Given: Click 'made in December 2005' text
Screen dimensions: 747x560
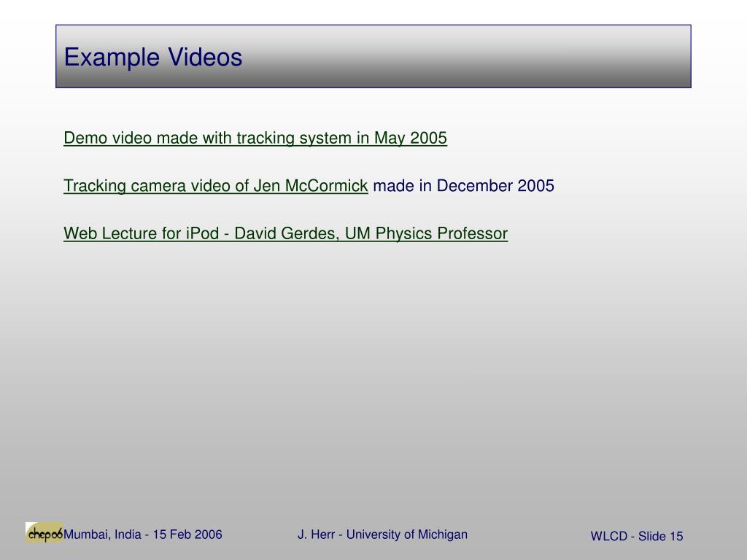Looking at the screenshot, I should (x=463, y=186).
